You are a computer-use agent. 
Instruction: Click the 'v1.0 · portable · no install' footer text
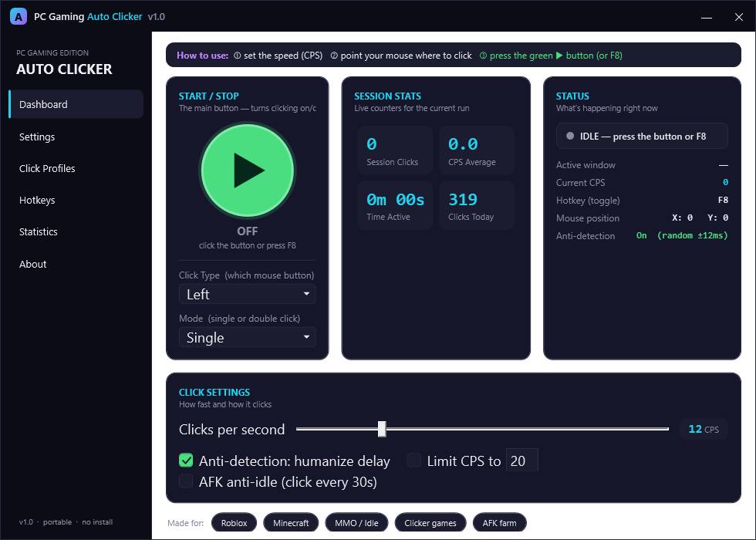pyautogui.click(x=66, y=522)
